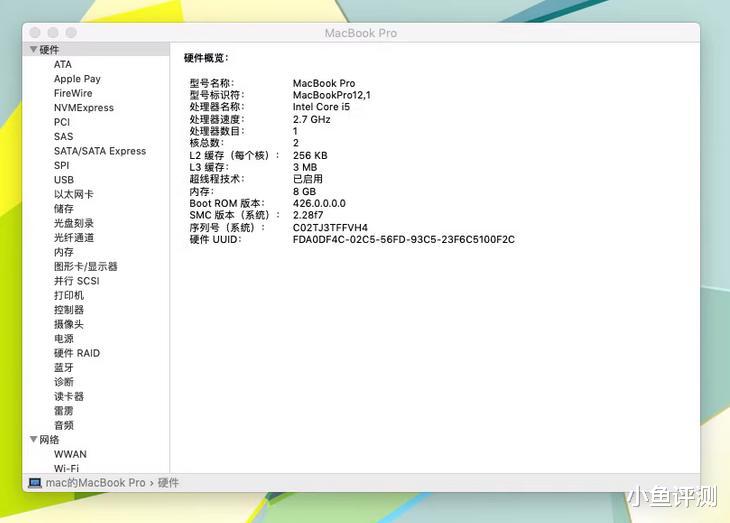Open 读卡器 section
Viewport: 730px width, 523px height.
69,396
